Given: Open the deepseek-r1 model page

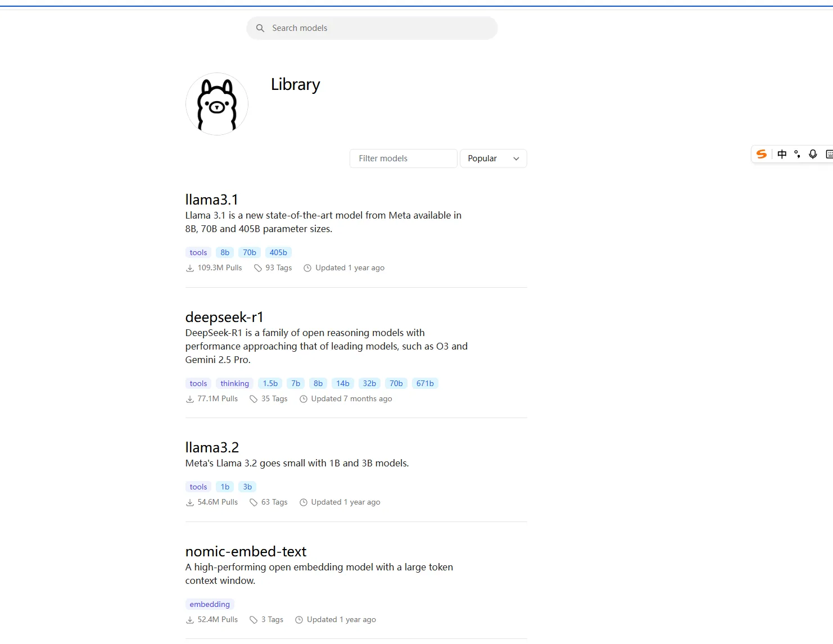Looking at the screenshot, I should tap(224, 317).
